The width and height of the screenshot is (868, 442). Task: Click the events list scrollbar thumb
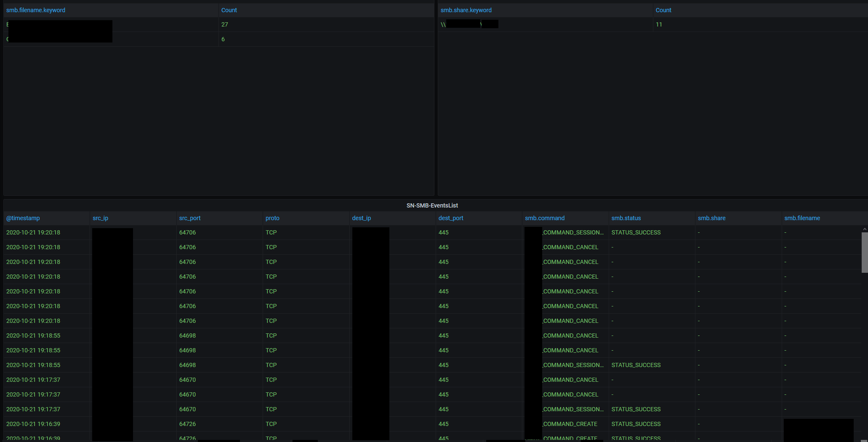pos(865,253)
